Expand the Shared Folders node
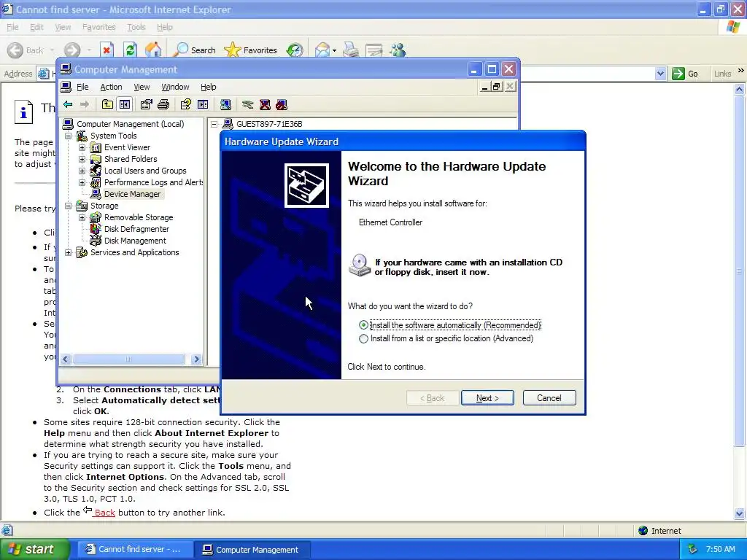The height and width of the screenshot is (560, 747). 82,159
